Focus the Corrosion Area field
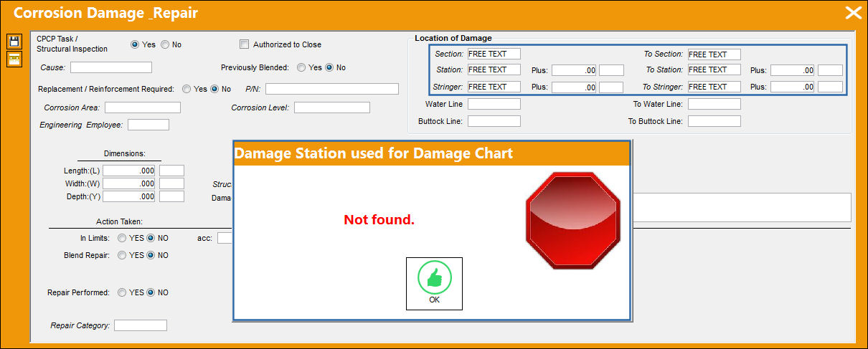The height and width of the screenshot is (349, 868). (x=142, y=107)
